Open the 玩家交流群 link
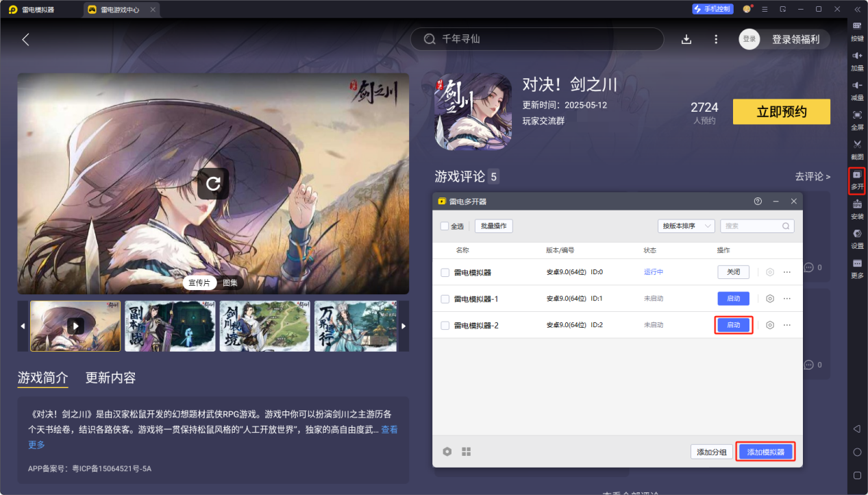This screenshot has height=495, width=868. point(544,121)
